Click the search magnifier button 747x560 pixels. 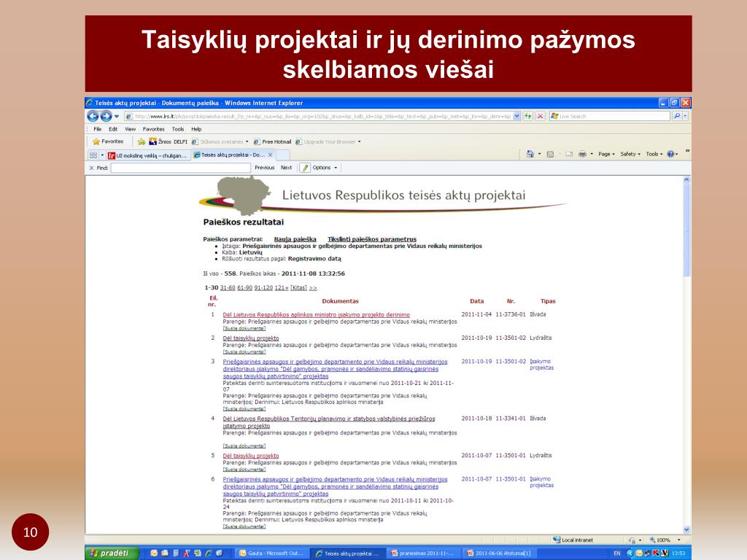(x=676, y=116)
